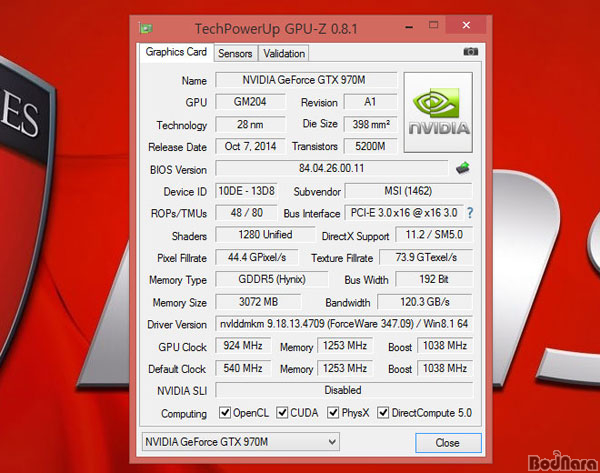The width and height of the screenshot is (600, 473).
Task: Click the Driver Version field nvlddmkm 9.18.13.4709
Action: [x=344, y=324]
